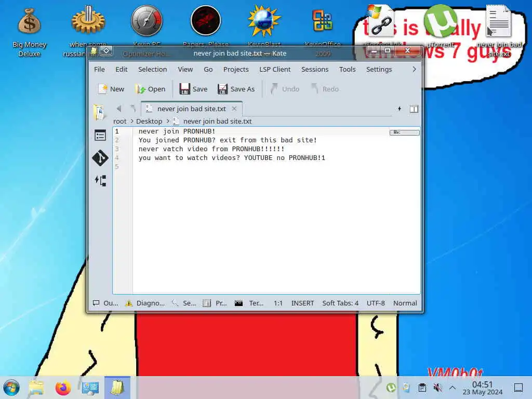Open the Go menu
Screen dimensions: 532x399
click(208, 69)
